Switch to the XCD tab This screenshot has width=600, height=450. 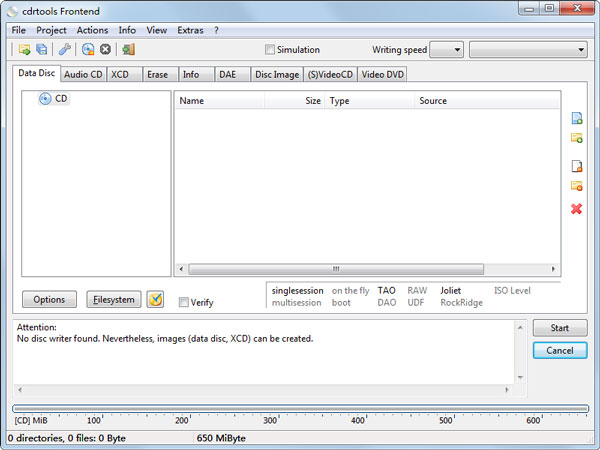[124, 74]
